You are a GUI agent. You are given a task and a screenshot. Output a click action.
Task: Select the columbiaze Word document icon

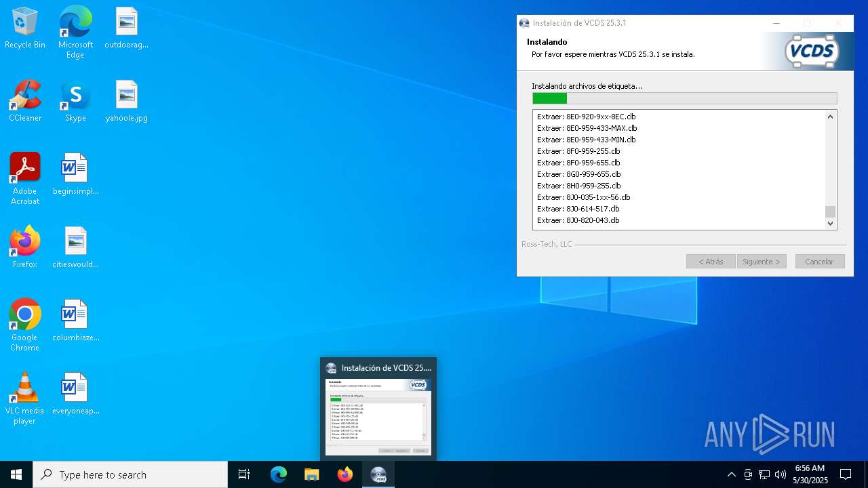point(75,321)
